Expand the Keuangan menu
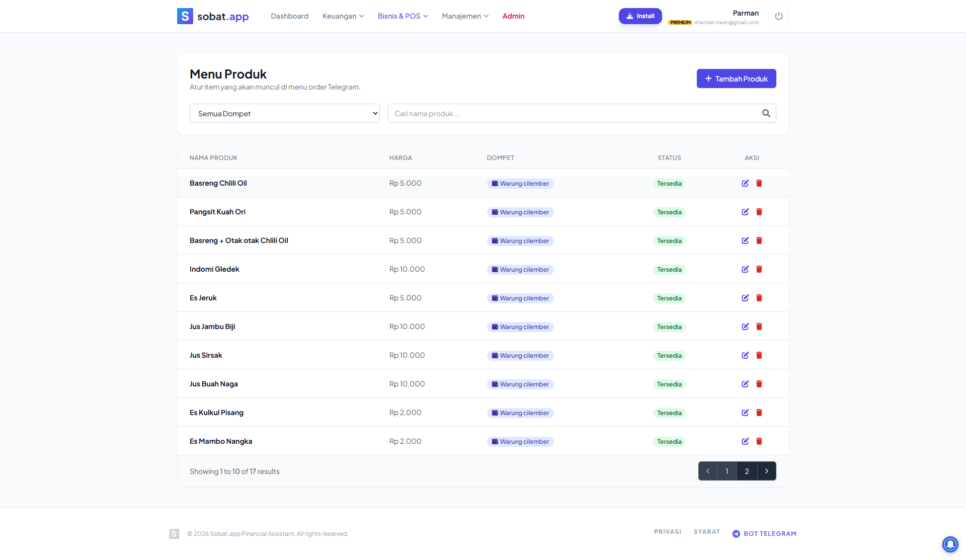This screenshot has height=560, width=966. pyautogui.click(x=343, y=16)
